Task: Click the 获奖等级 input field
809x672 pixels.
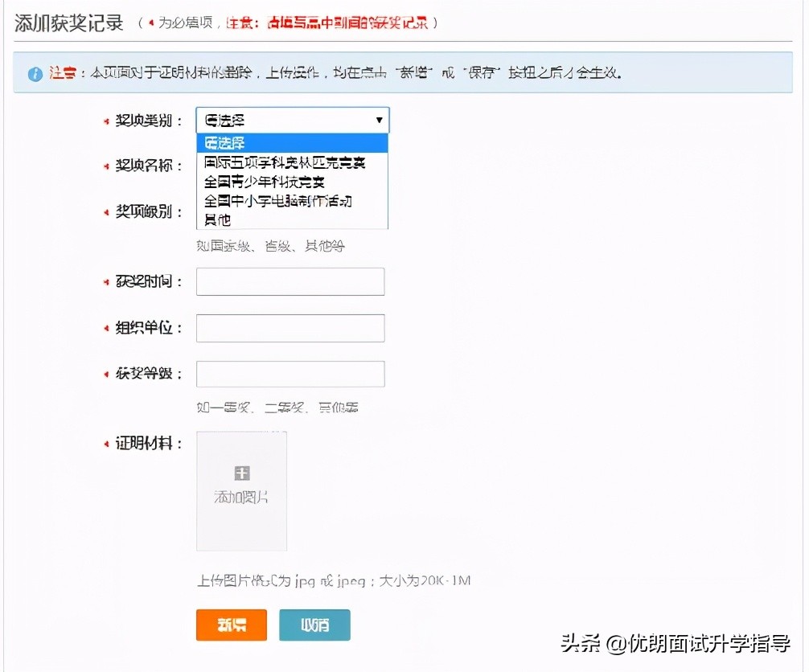Action: (290, 374)
